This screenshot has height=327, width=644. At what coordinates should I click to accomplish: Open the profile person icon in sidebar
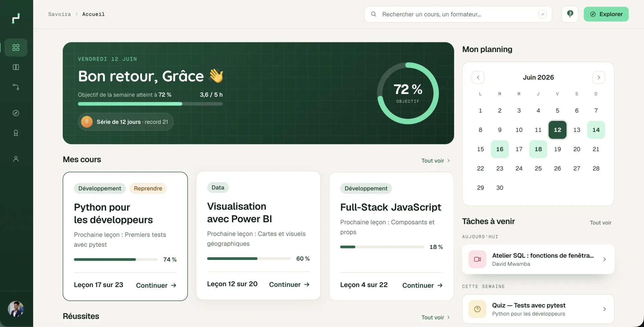(x=16, y=159)
